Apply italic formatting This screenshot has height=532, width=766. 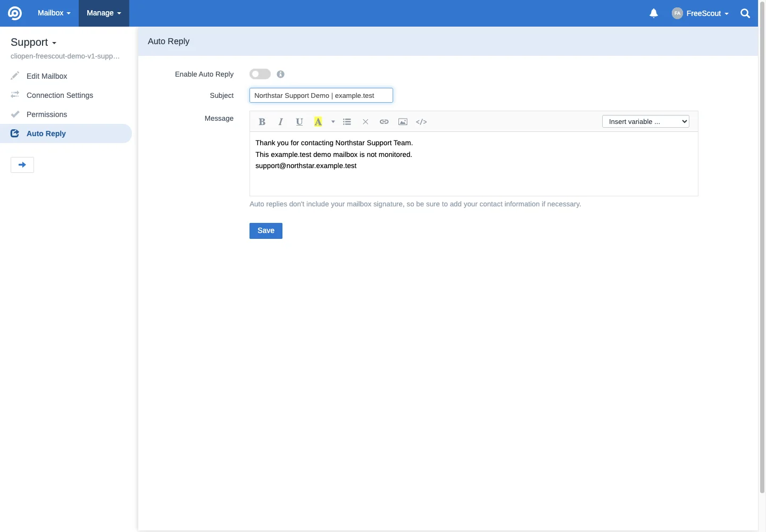click(280, 122)
